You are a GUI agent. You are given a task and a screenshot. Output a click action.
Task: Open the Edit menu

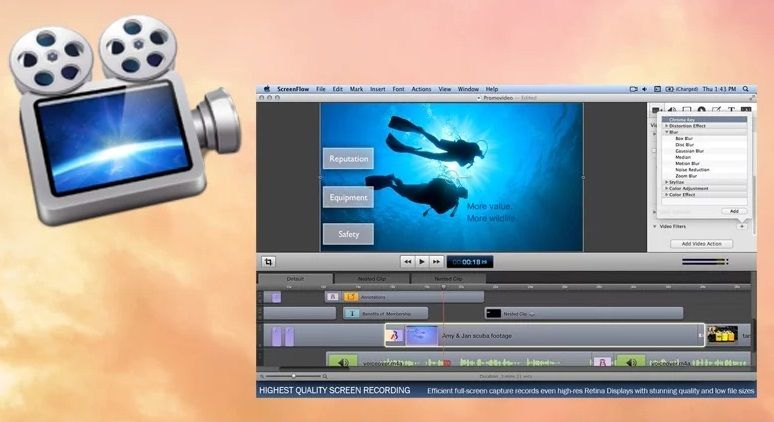pos(338,89)
